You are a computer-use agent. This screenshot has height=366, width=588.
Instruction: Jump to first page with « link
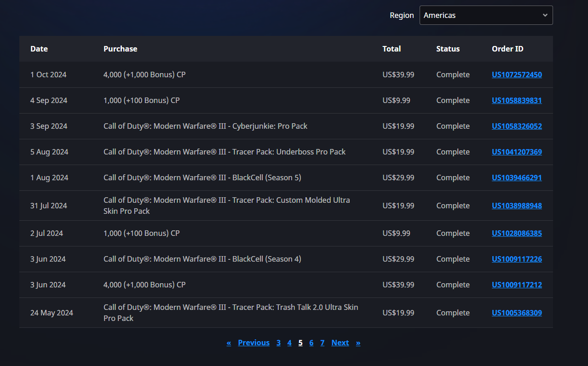click(x=229, y=343)
